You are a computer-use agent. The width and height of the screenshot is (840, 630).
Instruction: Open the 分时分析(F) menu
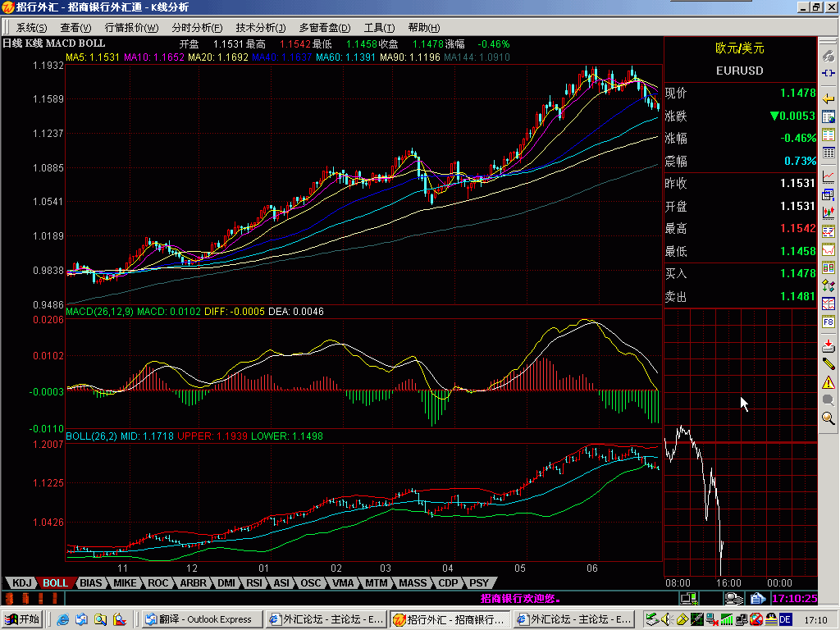tap(197, 27)
